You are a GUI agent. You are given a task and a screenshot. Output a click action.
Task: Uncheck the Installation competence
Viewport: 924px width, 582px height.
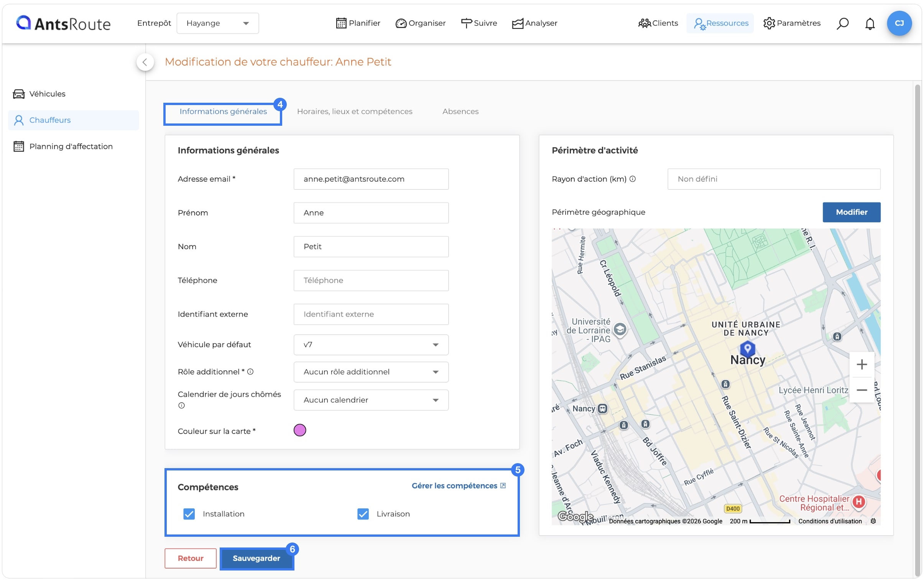[x=189, y=514]
